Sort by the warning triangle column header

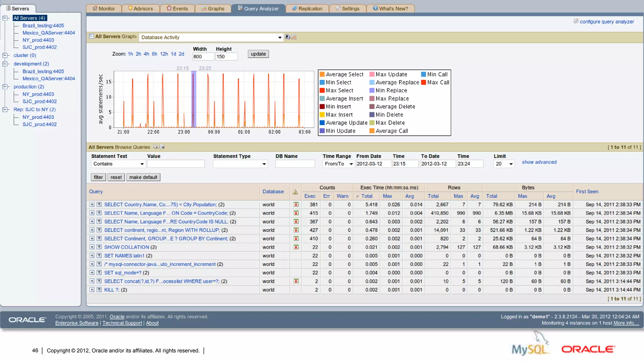pyautogui.click(x=295, y=192)
